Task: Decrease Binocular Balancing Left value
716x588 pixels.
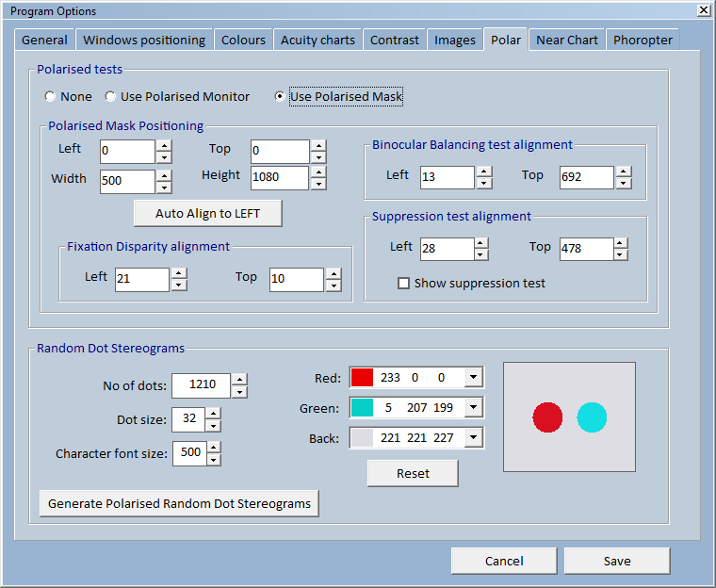Action: 484,183
